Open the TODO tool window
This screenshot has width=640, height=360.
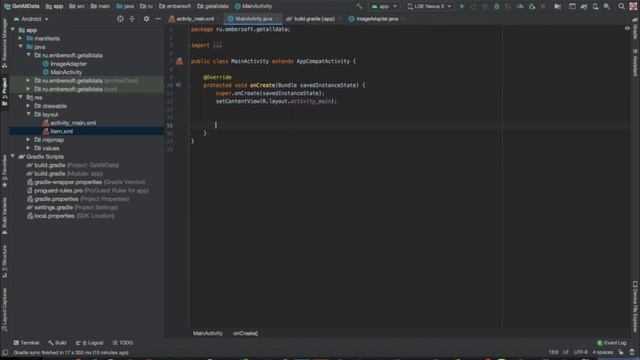(123, 343)
